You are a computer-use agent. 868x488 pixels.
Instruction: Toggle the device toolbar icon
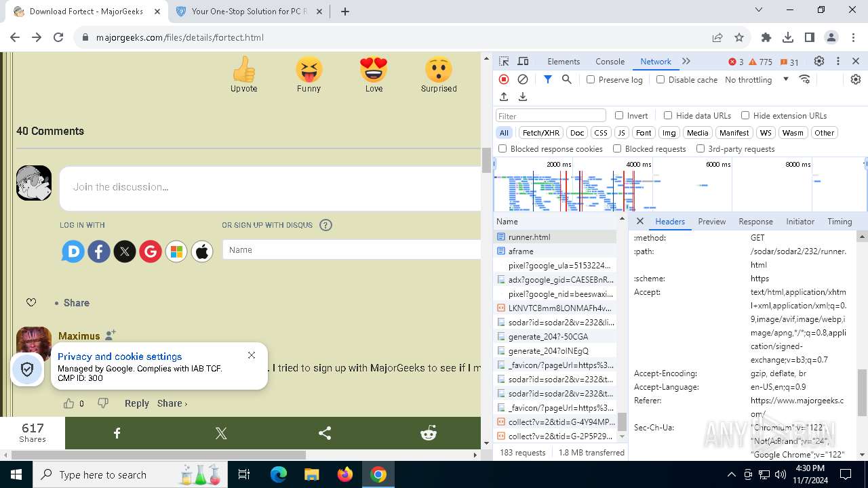point(523,61)
